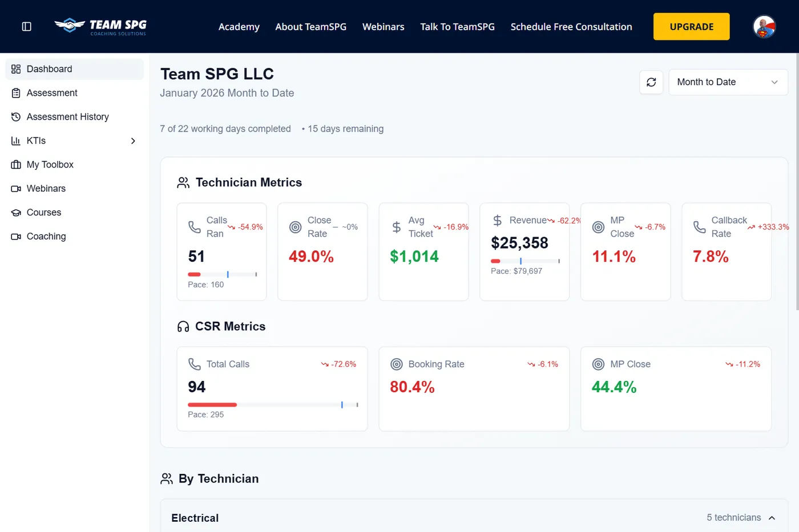Click the Team SPG logo
The width and height of the screenshot is (799, 532).
100,27
